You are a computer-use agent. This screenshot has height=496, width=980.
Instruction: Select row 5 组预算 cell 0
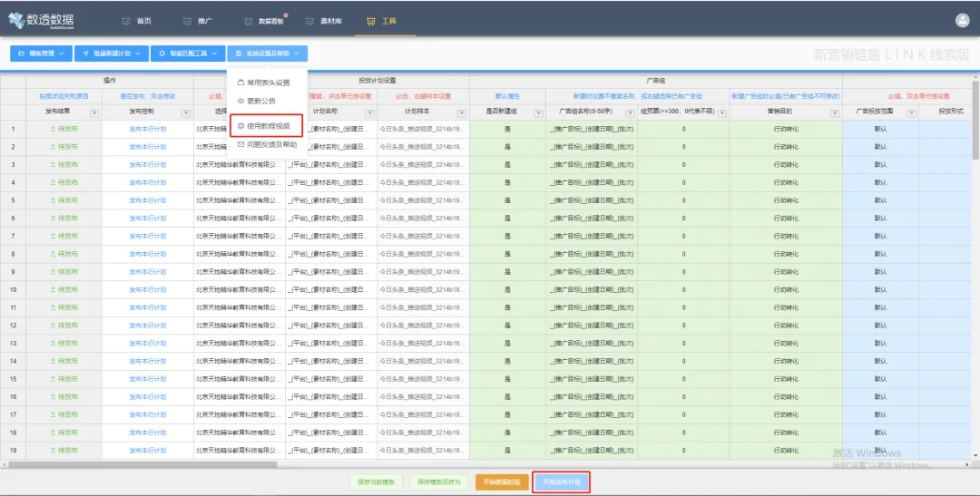683,199
